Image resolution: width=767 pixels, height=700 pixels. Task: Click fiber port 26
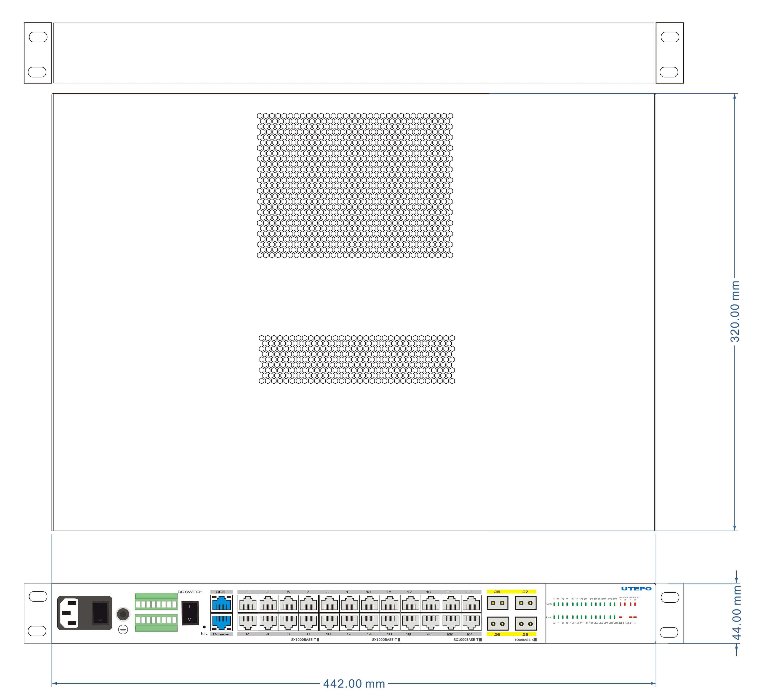coord(497,624)
